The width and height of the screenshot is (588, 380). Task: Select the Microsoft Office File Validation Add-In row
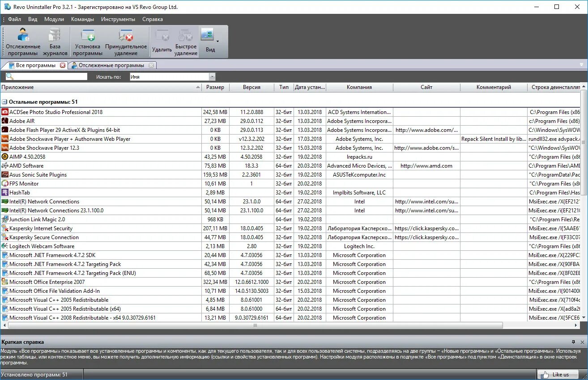point(290,291)
